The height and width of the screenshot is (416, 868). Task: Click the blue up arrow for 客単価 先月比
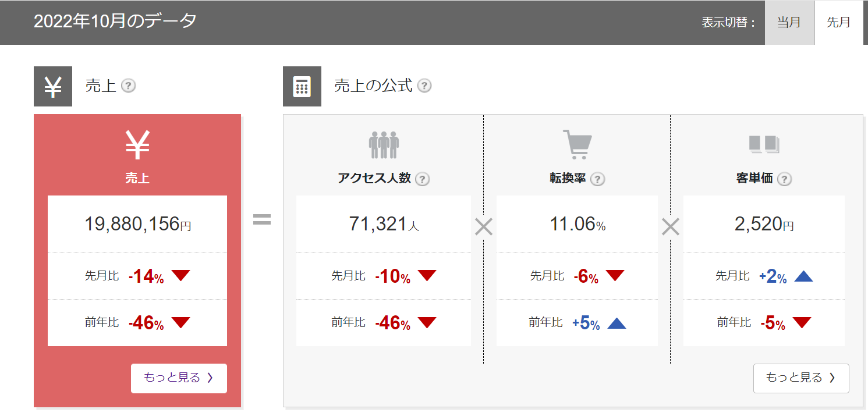[x=803, y=276]
